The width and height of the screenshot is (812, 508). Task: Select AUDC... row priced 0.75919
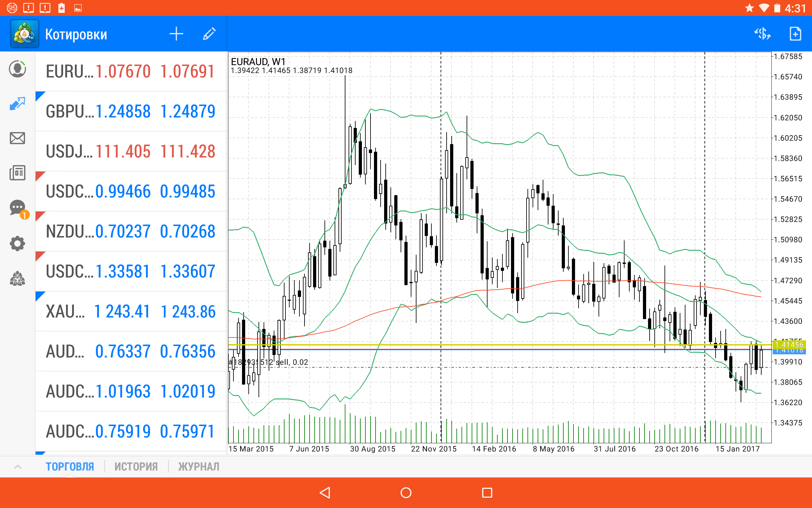pos(131,431)
